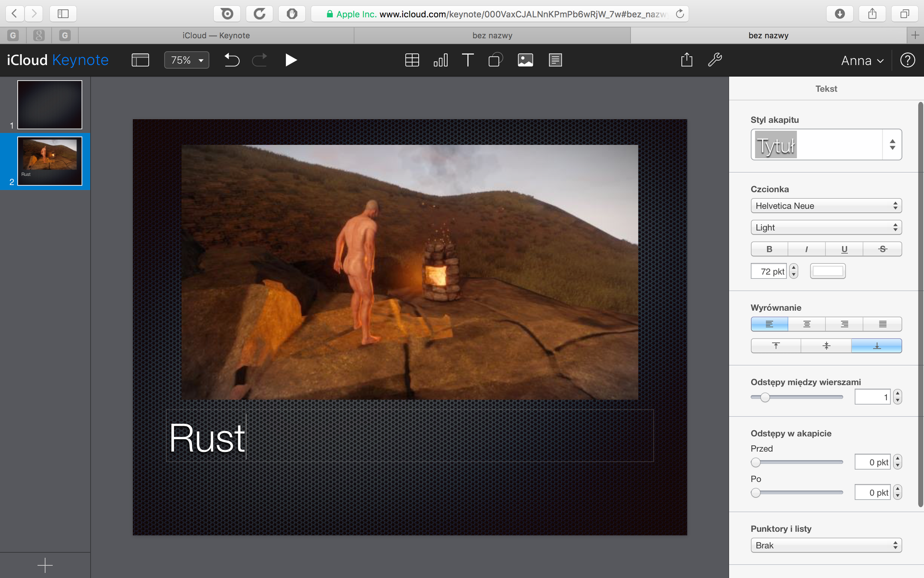This screenshot has height=578, width=924.
Task: Click the Safari address bar URL
Action: pyautogui.click(x=499, y=14)
